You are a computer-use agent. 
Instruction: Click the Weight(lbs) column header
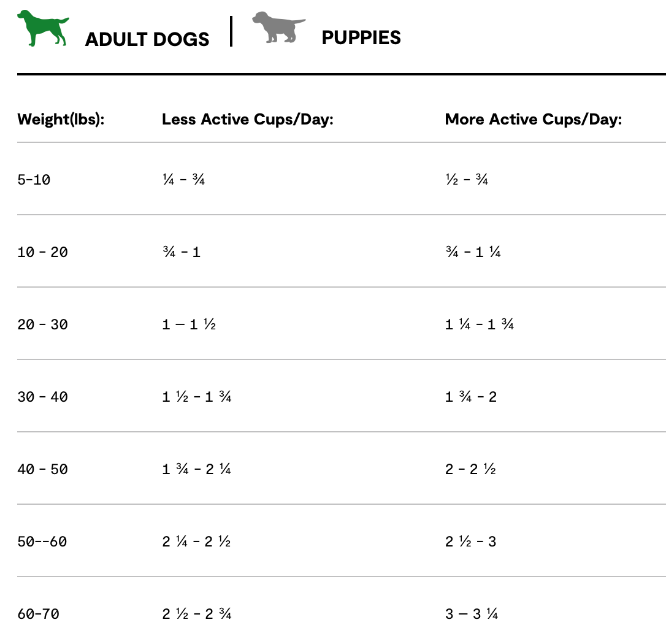61,119
